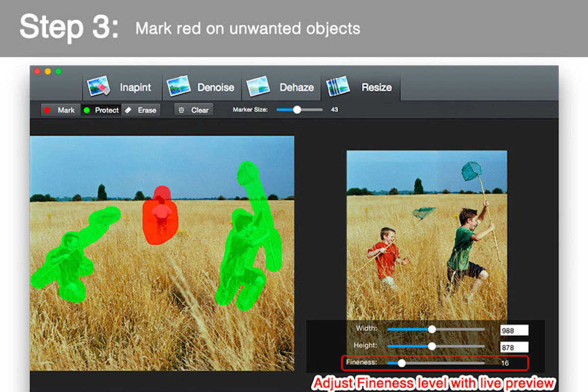Click the red dot Mark icon
588x392 pixels.
tap(47, 110)
